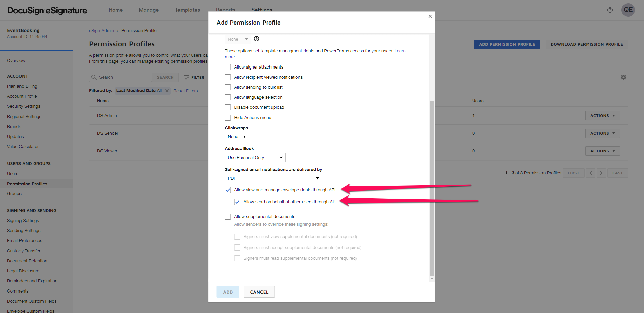Open the Templates tab
The width and height of the screenshot is (644, 313).
point(187,10)
